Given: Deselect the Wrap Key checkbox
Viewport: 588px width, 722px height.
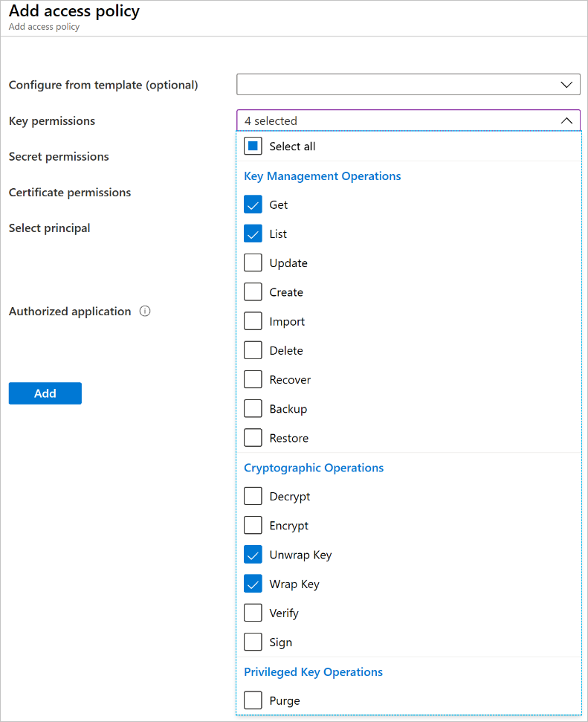Looking at the screenshot, I should [x=253, y=584].
